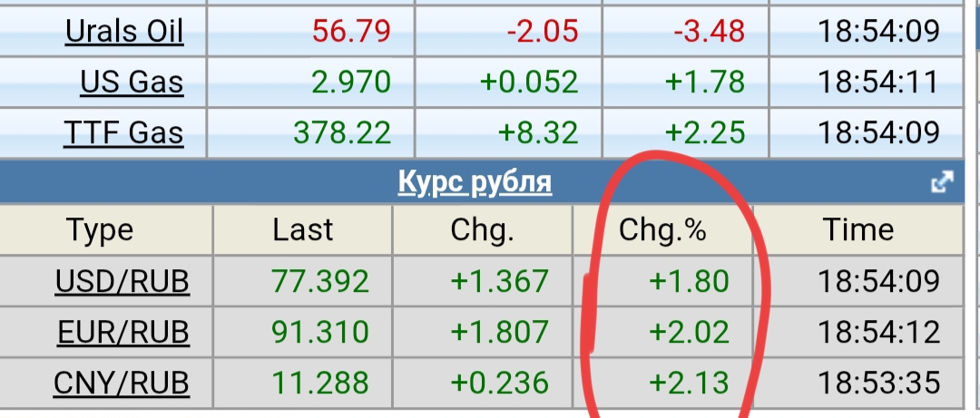Click the US Gas change value +0.052
Screen dimensions: 980x418
[x=529, y=83]
